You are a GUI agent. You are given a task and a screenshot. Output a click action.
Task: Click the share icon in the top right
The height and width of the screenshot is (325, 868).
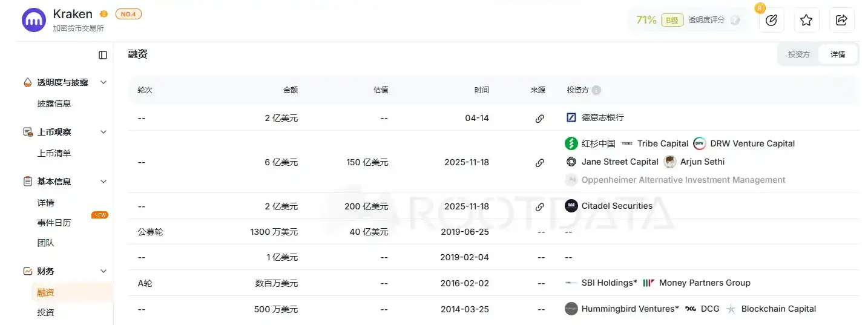tap(841, 20)
